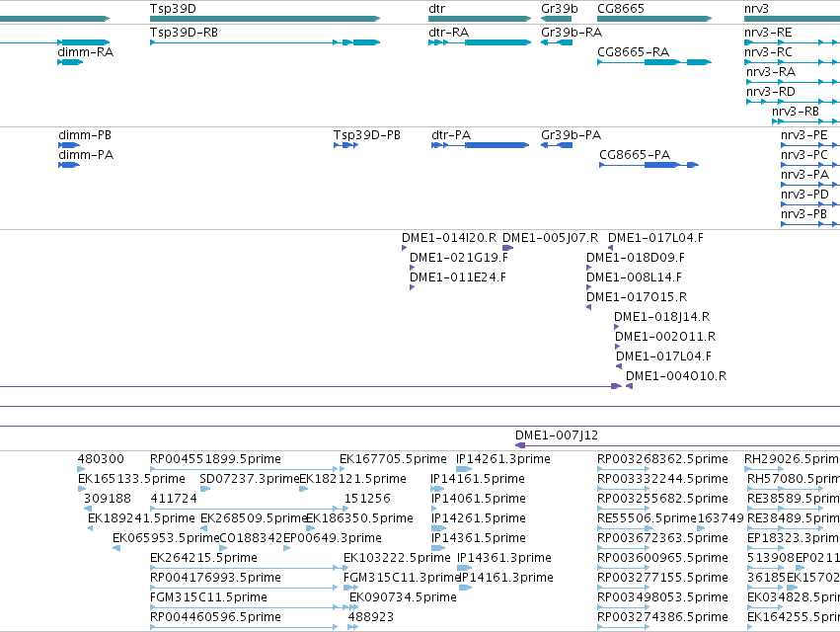
Task: Click the nrv3-RE transcript label
Action: click(x=768, y=33)
